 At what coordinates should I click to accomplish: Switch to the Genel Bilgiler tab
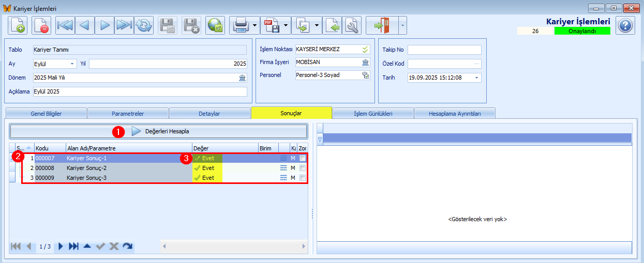(x=46, y=113)
